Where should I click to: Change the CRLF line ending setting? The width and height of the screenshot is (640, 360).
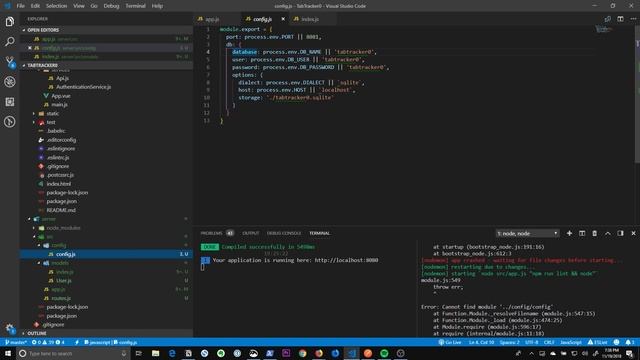(549, 342)
